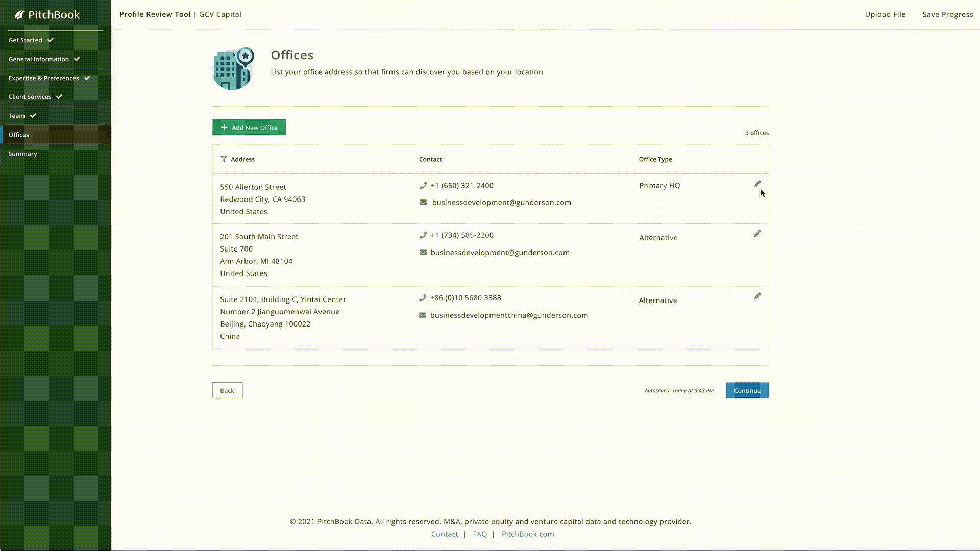The image size is (980, 551).
Task: Click businessdevelopment@gunderson.com in Redwood City row
Action: pos(502,203)
